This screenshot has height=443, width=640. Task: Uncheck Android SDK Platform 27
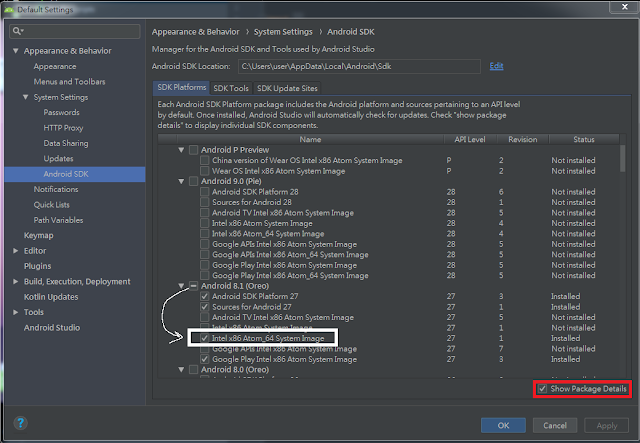coord(205,296)
